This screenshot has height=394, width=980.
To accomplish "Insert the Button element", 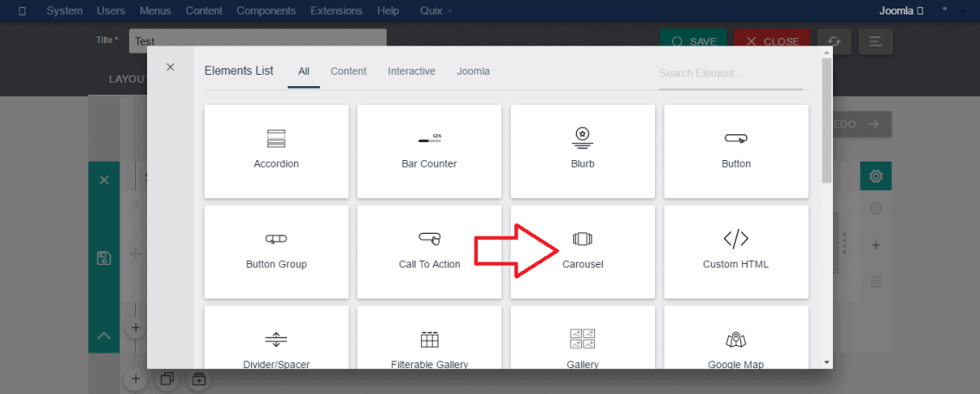I will (x=736, y=151).
